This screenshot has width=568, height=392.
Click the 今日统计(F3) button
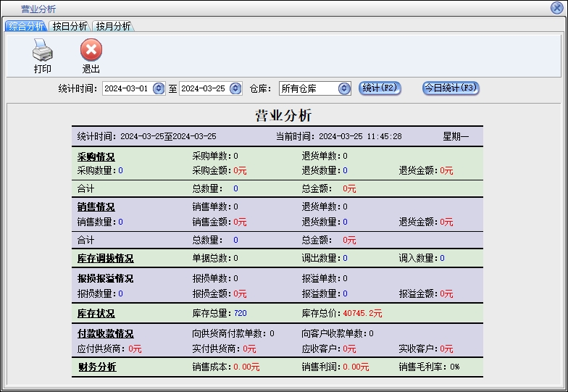coord(451,88)
